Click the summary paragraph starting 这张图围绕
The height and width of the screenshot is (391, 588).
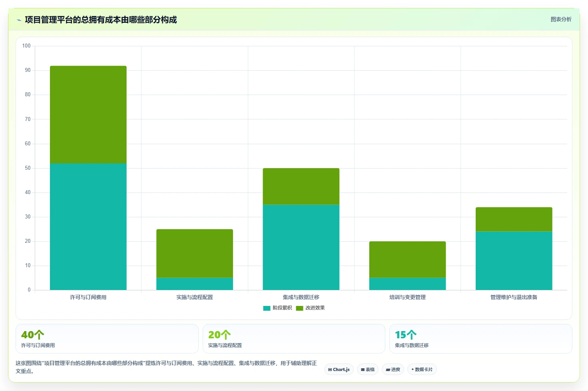pyautogui.click(x=166, y=367)
